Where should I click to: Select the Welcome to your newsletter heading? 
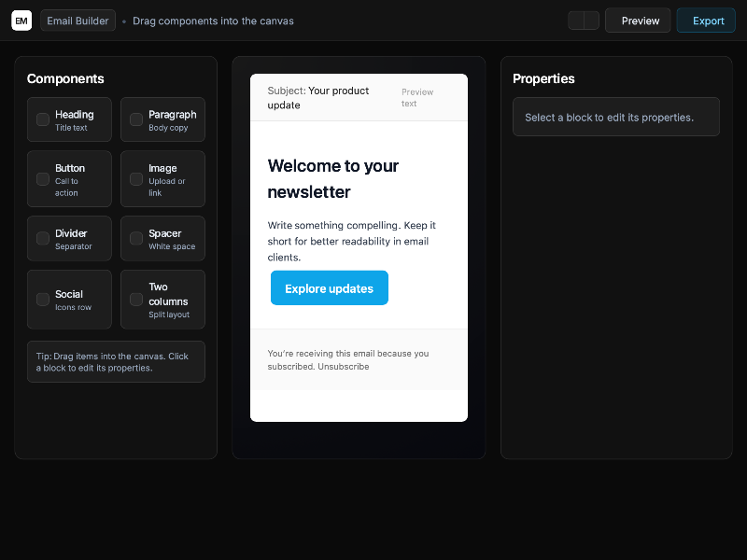point(333,178)
